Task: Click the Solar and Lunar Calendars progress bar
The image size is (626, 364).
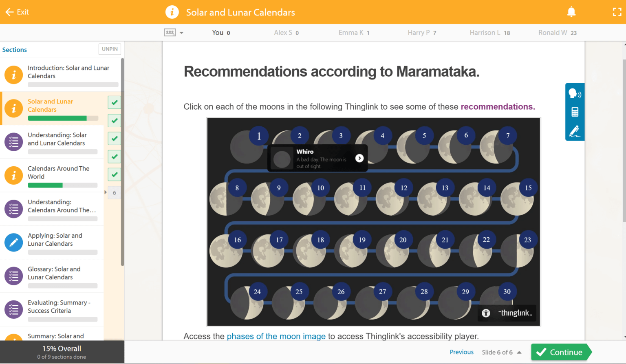Action: coord(63,118)
